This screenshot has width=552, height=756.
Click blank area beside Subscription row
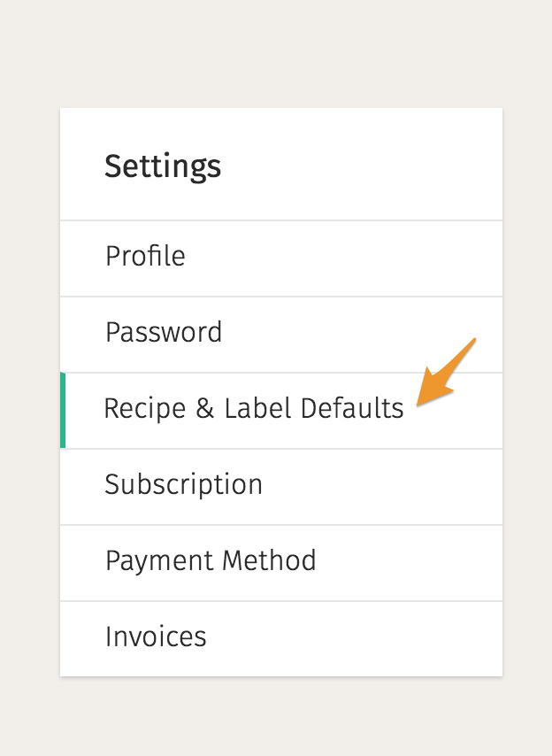[x=383, y=487]
